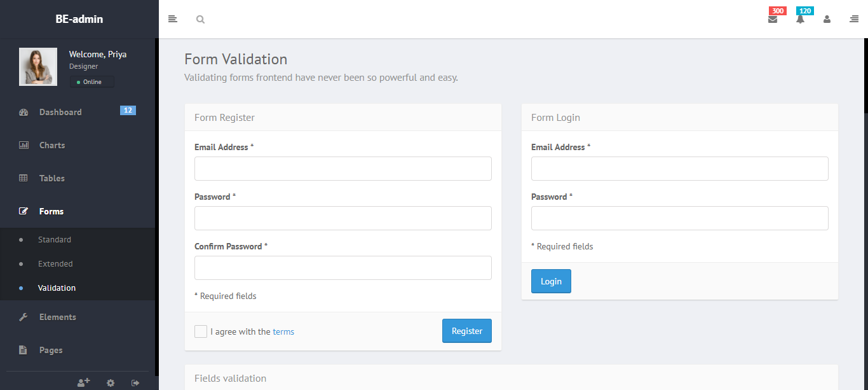The width and height of the screenshot is (868, 390).
Task: Check the 'I agree with the terms' box
Action: point(201,331)
